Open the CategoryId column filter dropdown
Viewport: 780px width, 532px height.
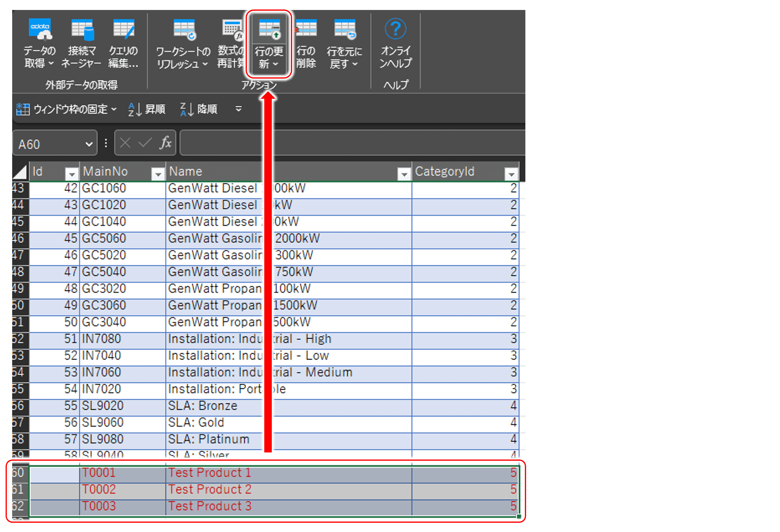511,174
